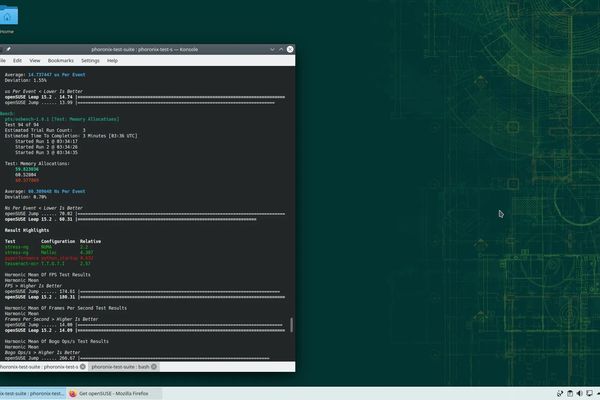Click the 'Started Run 1' terminal line
600x400 pixels.
tap(46, 141)
